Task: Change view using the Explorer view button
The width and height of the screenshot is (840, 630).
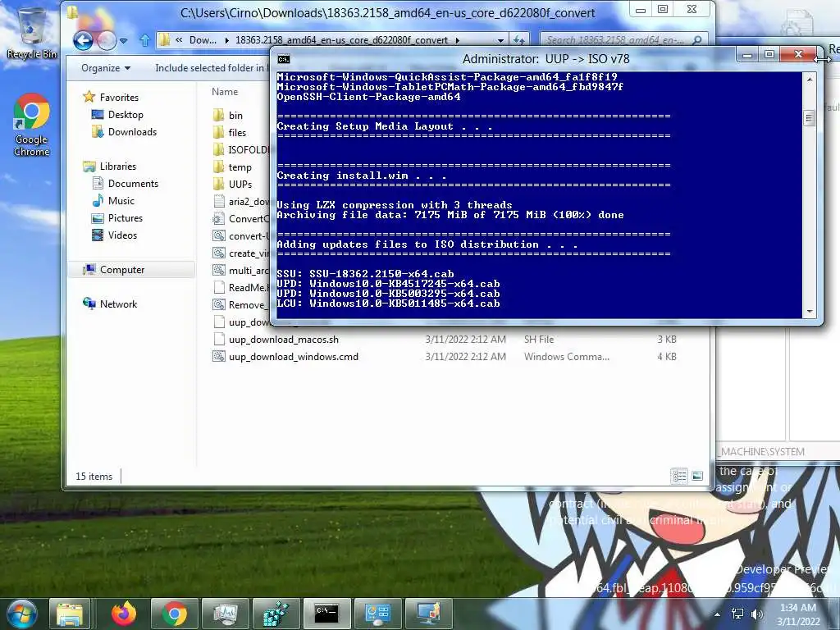Action: 679,476
